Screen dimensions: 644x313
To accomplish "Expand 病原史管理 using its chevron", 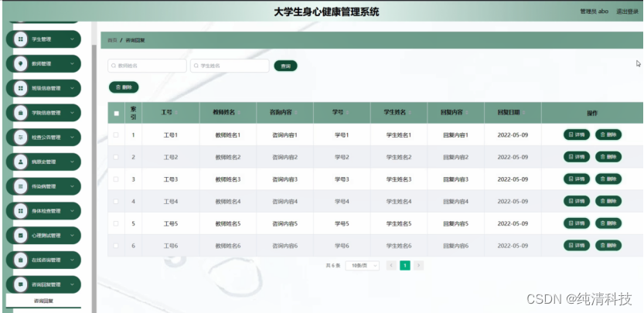I will [73, 162].
